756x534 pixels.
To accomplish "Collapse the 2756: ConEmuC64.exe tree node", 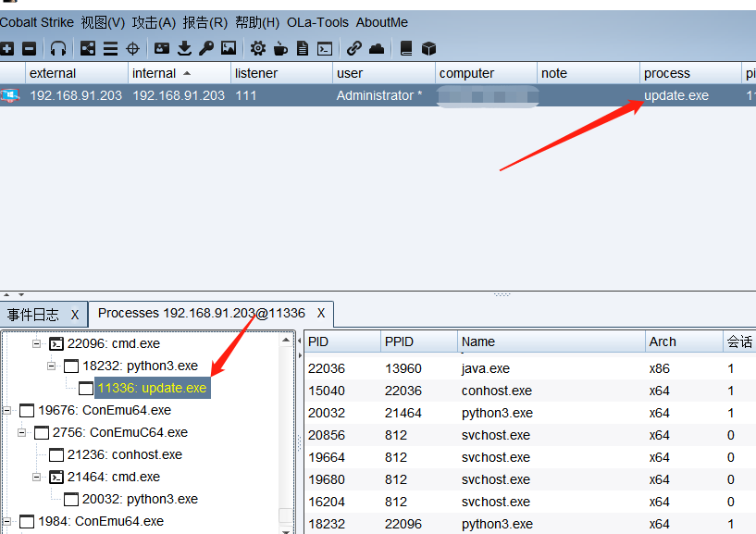I will tap(21, 432).
